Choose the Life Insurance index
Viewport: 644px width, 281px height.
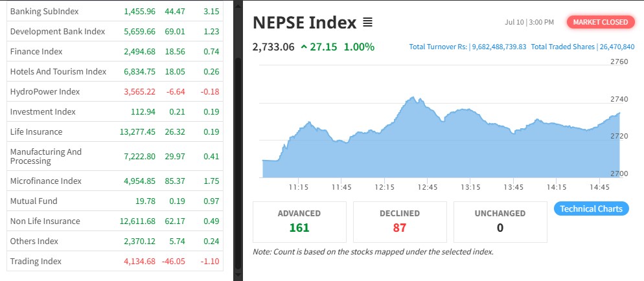pos(36,132)
